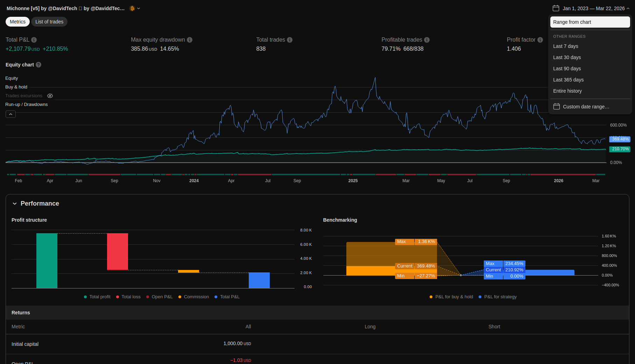Click the strategy icon next to the title
Image resolution: width=635 pixels, height=364 pixels.
[x=132, y=8]
